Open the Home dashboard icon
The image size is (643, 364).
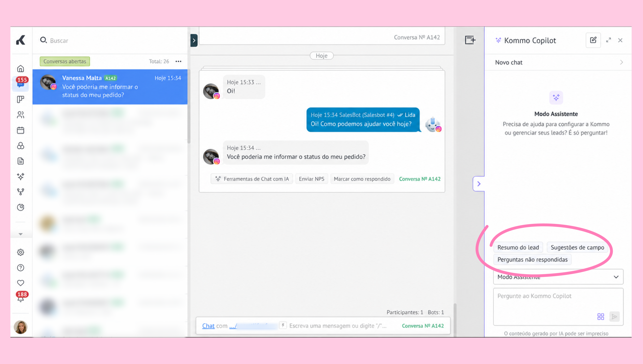[x=21, y=69]
